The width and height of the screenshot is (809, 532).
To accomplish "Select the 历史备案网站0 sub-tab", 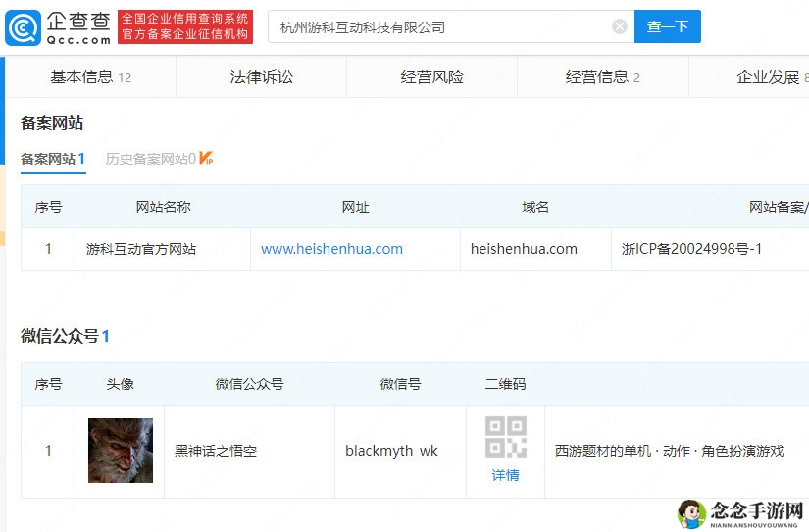I will (150, 159).
